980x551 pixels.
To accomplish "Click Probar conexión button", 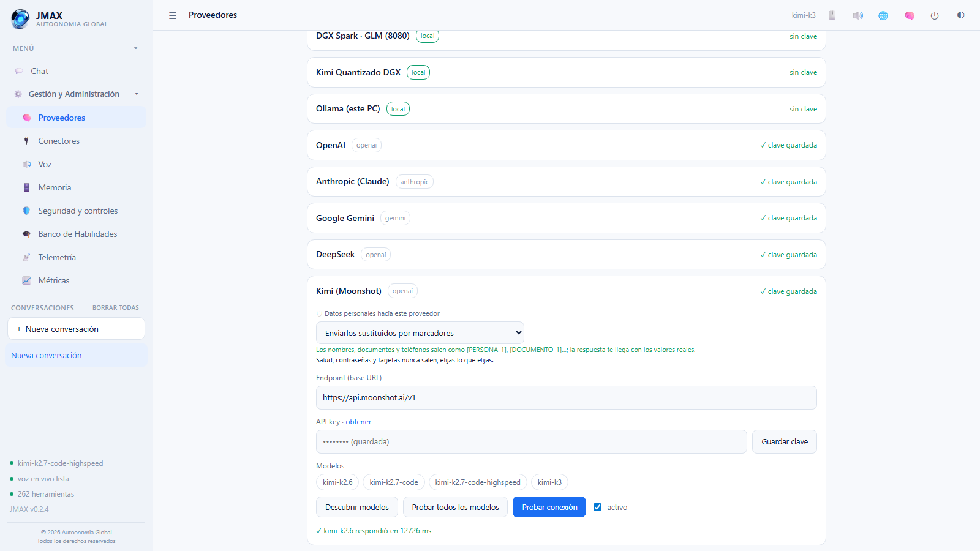I will coord(549,507).
